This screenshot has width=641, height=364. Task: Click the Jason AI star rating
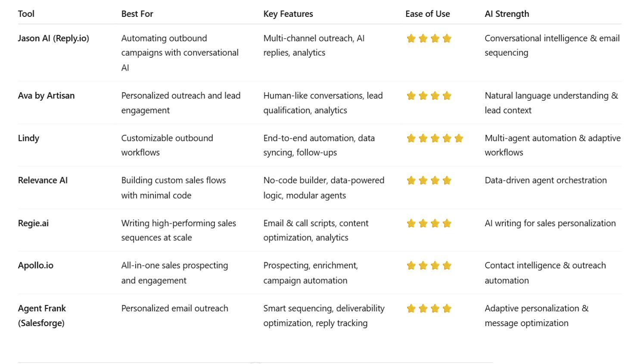(x=429, y=39)
